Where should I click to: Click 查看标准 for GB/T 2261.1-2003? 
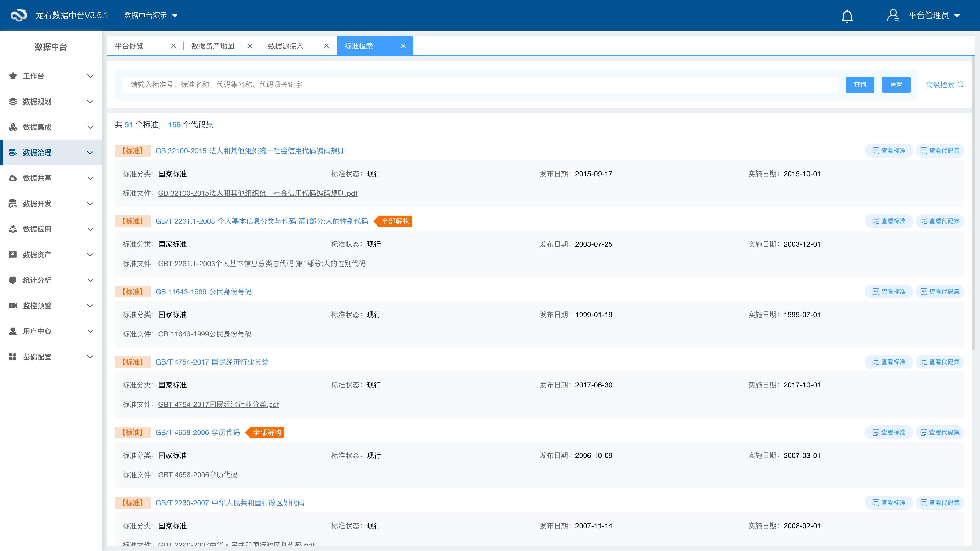tap(889, 221)
